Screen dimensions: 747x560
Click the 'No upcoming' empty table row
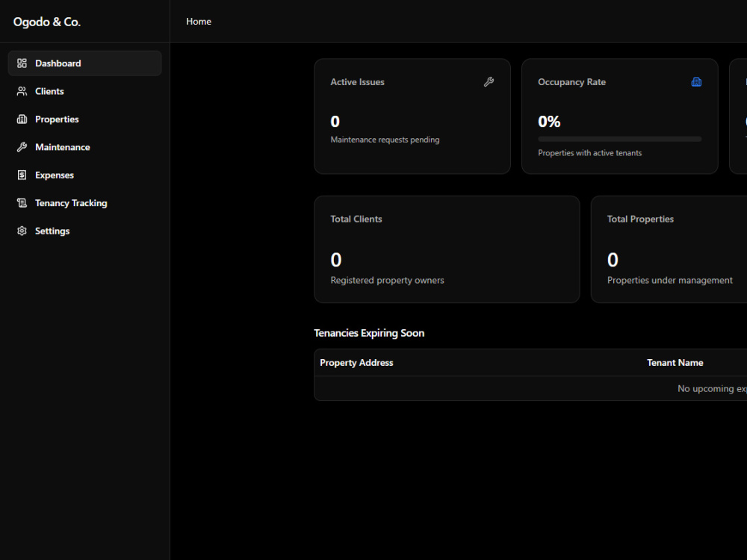pos(530,388)
